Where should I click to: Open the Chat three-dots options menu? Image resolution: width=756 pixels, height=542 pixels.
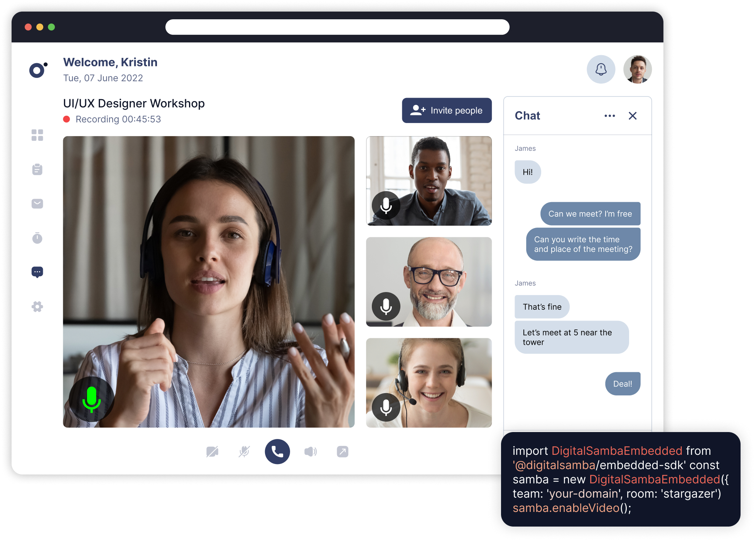(x=610, y=116)
